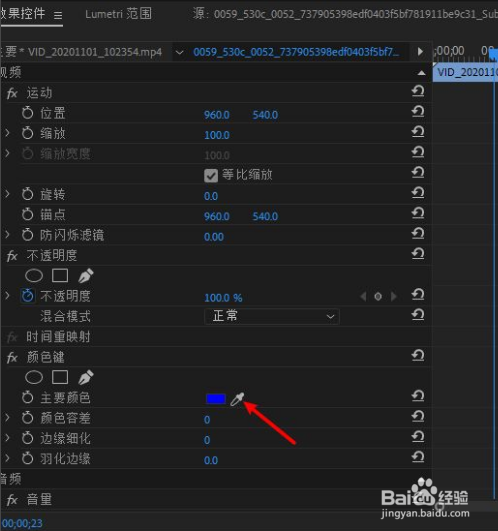
Task: Select the free draw bezier pen under 颜色键
Action: click(86, 377)
